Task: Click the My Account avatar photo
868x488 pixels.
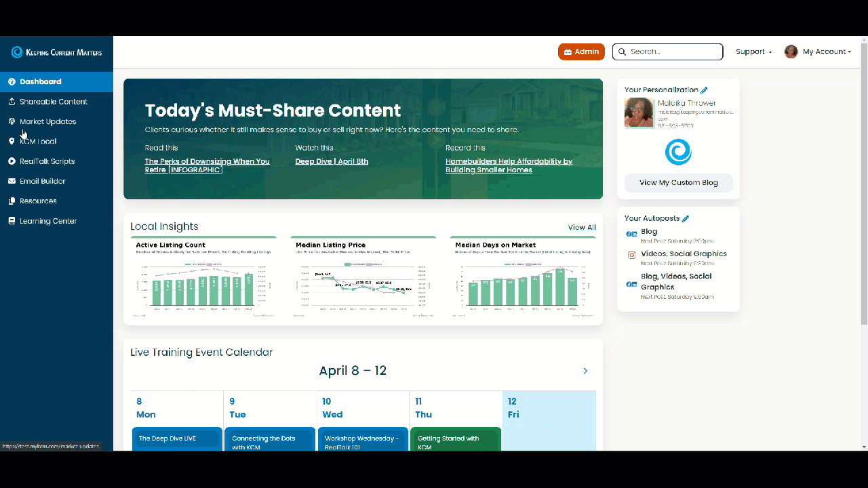Action: [x=791, y=52]
